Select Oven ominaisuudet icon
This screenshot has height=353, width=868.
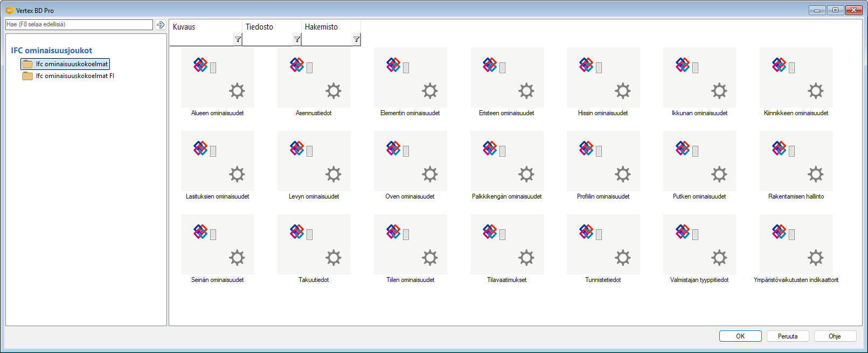(x=411, y=161)
